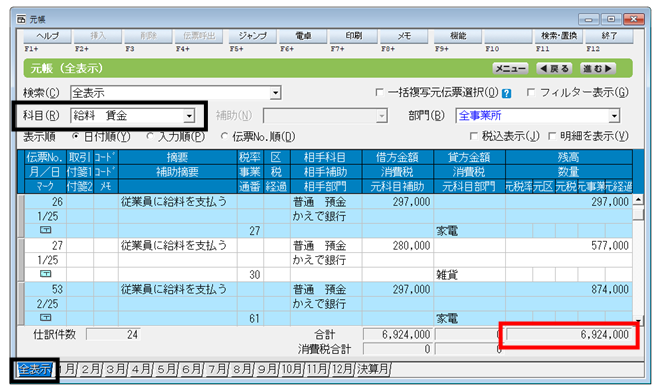Open the 決算月 tab
This screenshot has width=658, height=387.
[373, 369]
